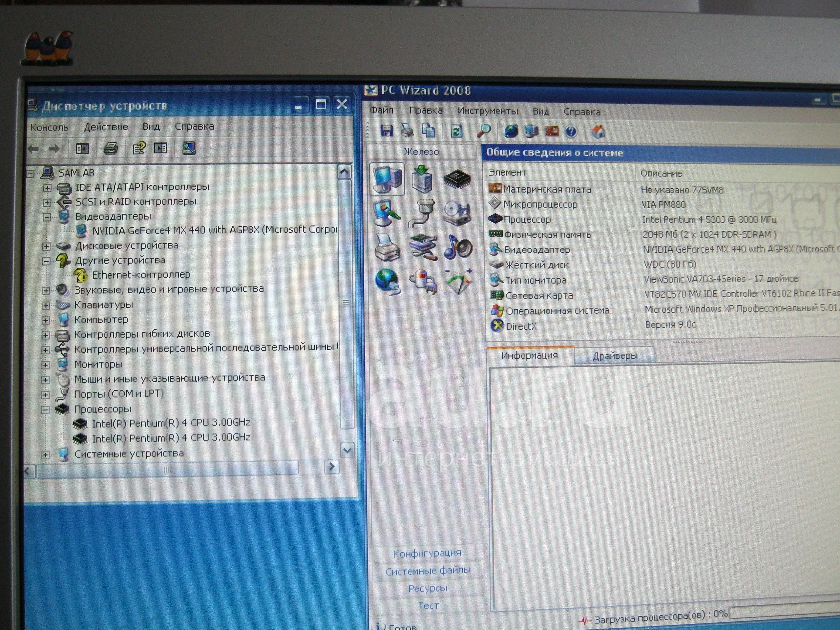
Task: Select the Network globe icon in hardware panel
Action: click(x=388, y=282)
